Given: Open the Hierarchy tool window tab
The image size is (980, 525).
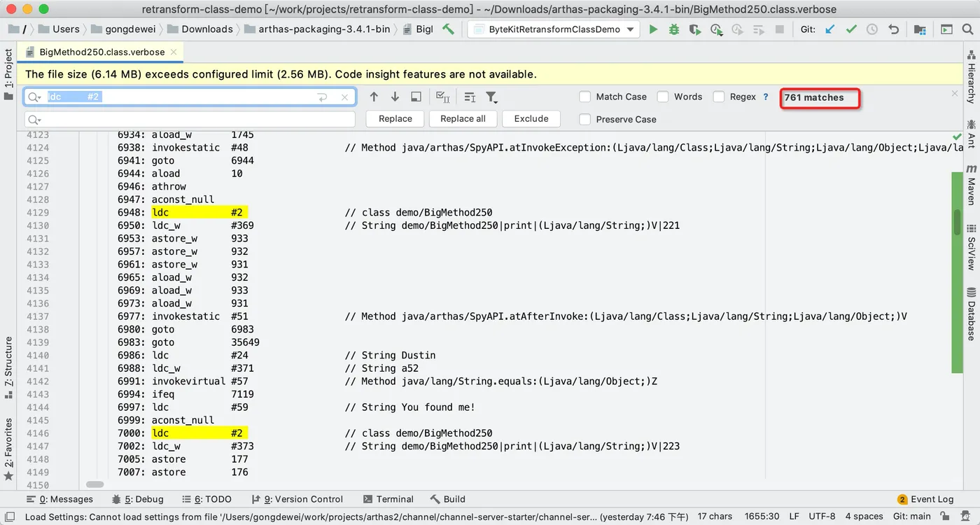Looking at the screenshot, I should coord(972,76).
